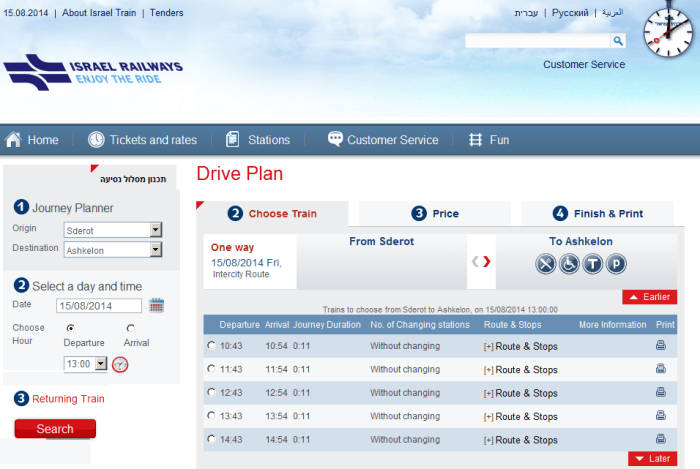Open the Tickets and rates menu
Image resolution: width=700 pixels, height=469 pixels.
153,140
